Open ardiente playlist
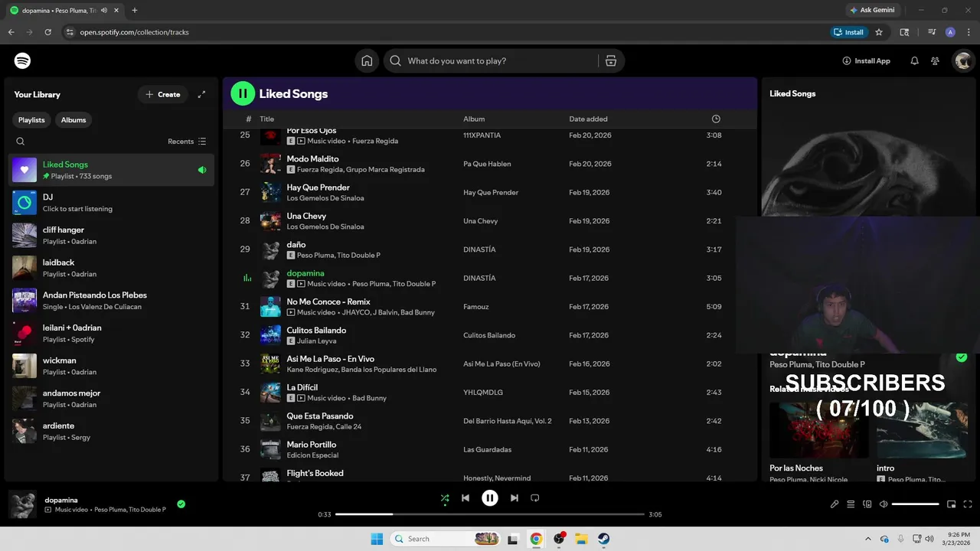This screenshot has height=551, width=980. [x=112, y=431]
